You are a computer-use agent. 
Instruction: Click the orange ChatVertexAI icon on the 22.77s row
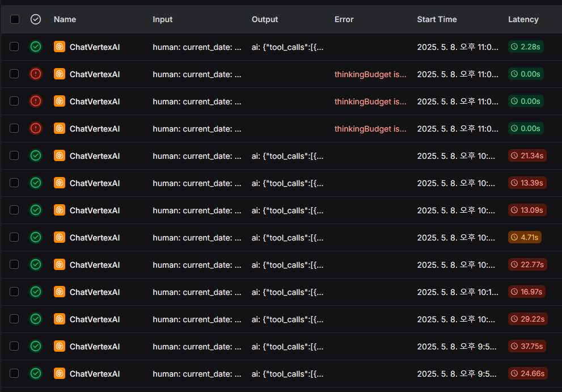(x=60, y=265)
